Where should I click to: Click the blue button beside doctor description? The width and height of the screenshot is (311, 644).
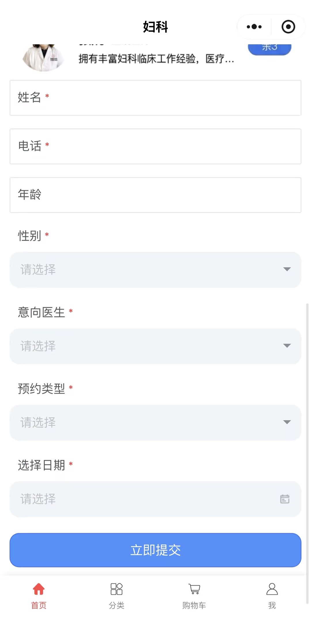tap(270, 49)
